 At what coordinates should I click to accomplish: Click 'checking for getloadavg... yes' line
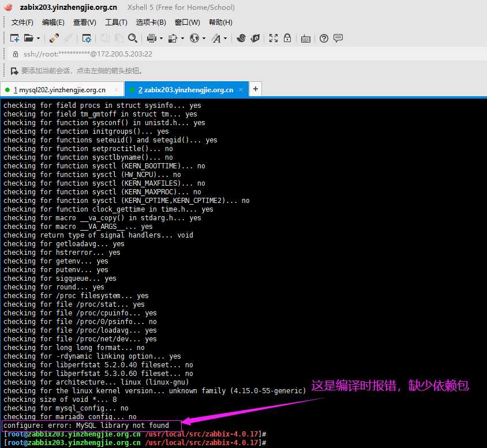63,244
